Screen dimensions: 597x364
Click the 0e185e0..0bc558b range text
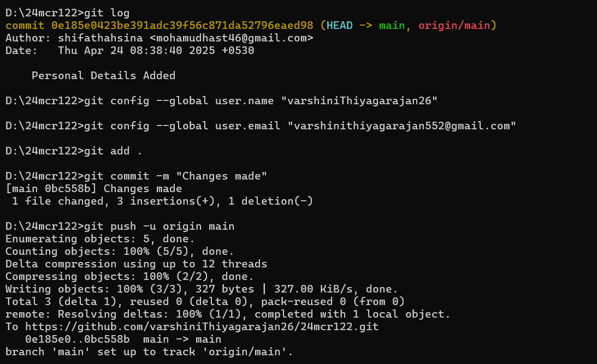coord(78,339)
